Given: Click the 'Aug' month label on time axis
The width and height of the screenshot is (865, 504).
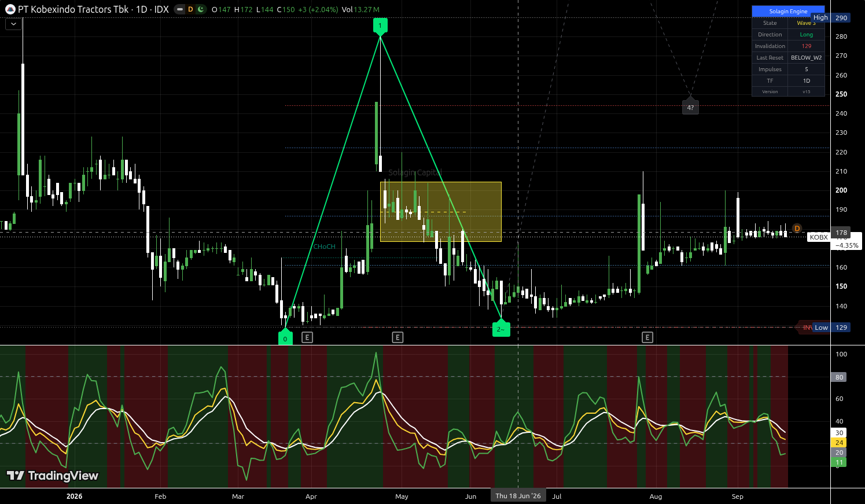Looking at the screenshot, I should pos(656,496).
